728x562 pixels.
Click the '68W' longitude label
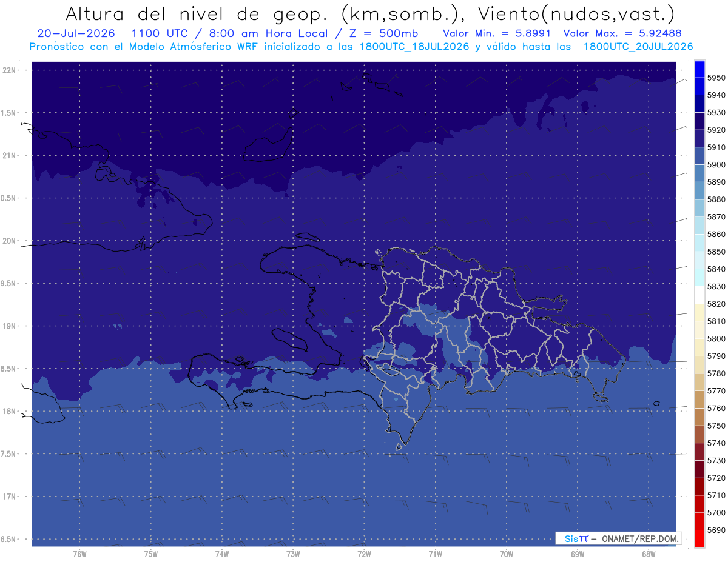click(649, 554)
